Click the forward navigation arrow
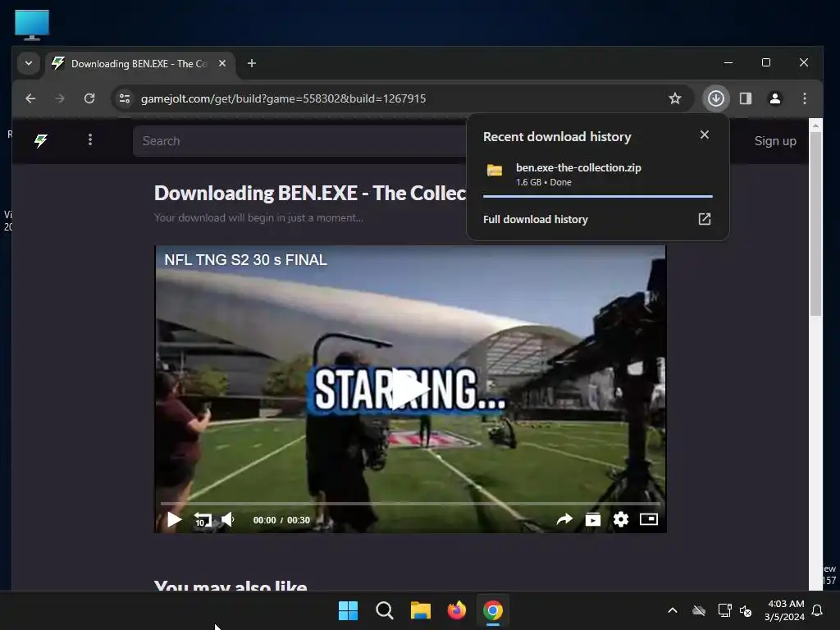Image resolution: width=840 pixels, height=630 pixels. [x=60, y=98]
